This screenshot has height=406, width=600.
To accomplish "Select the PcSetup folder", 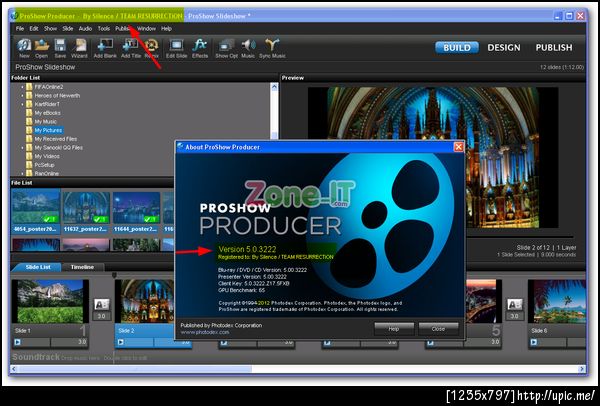I will click(44, 165).
